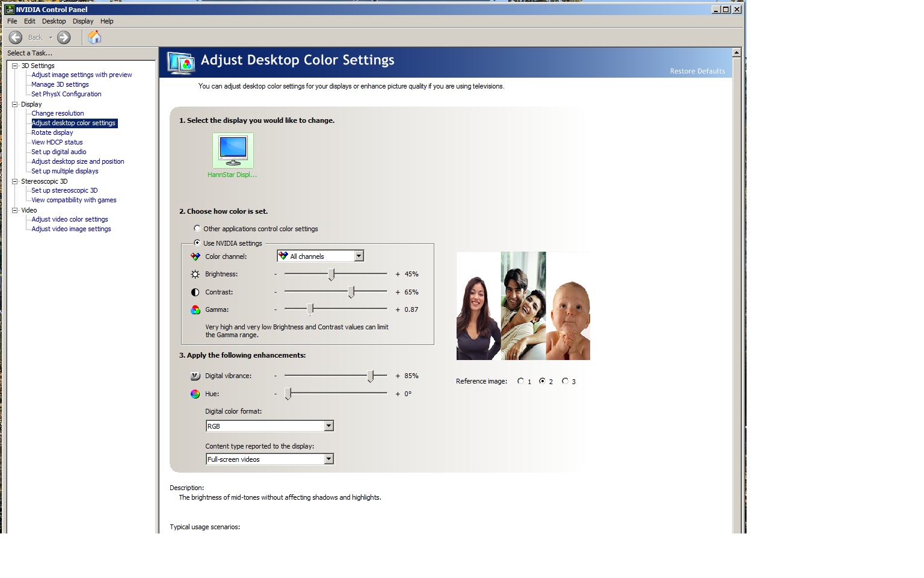Select the HannStar display monitor icon
This screenshot has width=924, height=578.
(x=233, y=151)
